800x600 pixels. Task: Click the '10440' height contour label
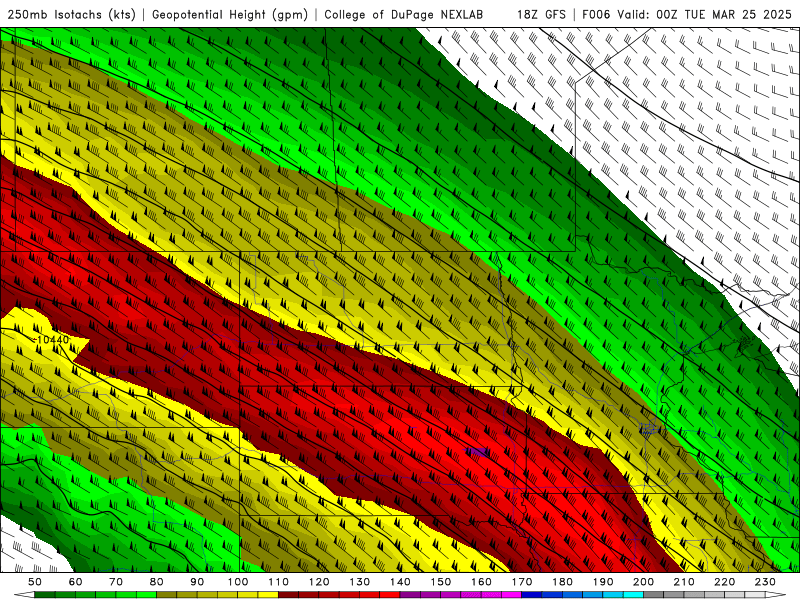coord(53,339)
